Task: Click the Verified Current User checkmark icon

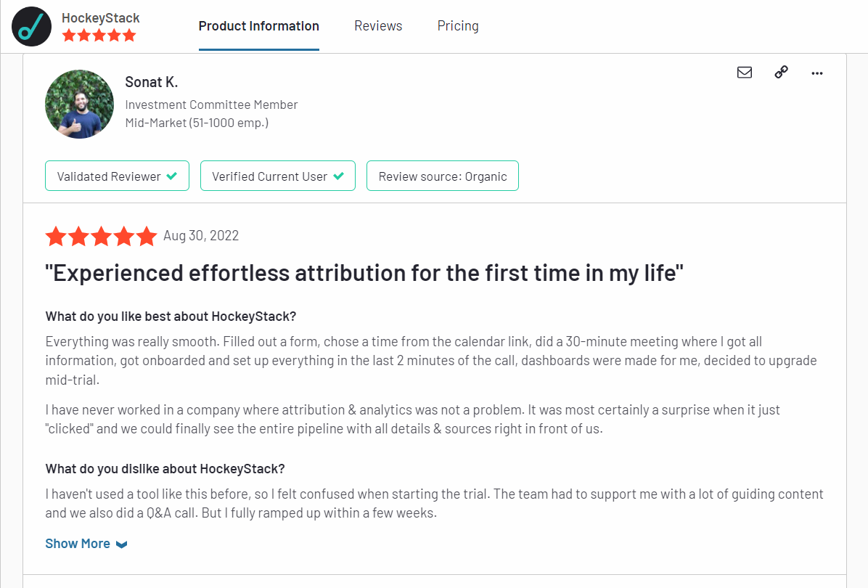Action: (338, 176)
